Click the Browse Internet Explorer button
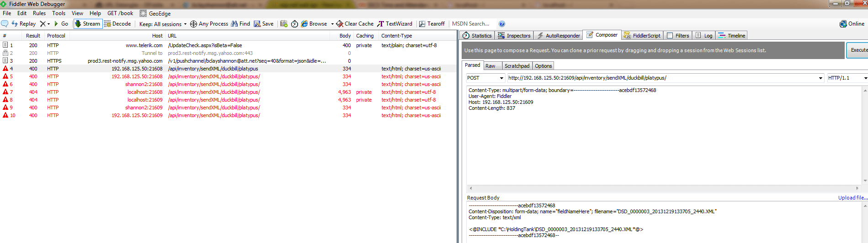 point(314,24)
